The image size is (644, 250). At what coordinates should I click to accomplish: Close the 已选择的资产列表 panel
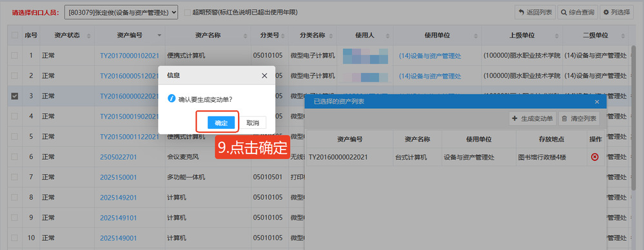coord(597,101)
